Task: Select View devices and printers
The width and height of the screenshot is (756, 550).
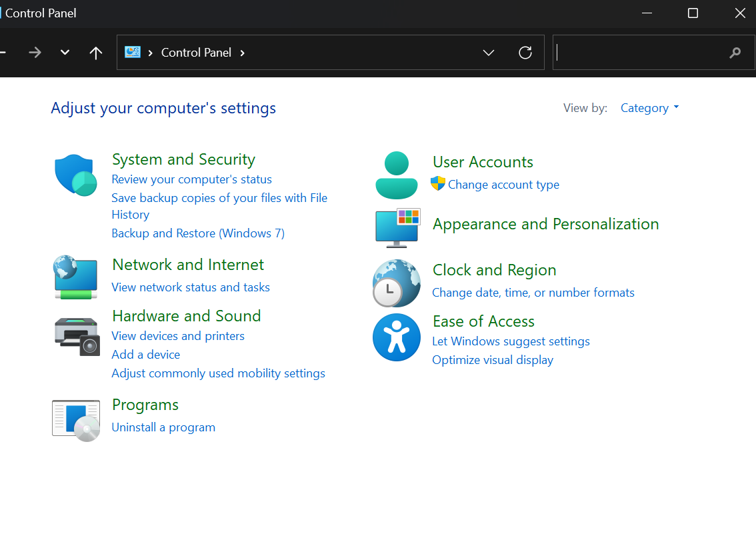Action: 178,336
